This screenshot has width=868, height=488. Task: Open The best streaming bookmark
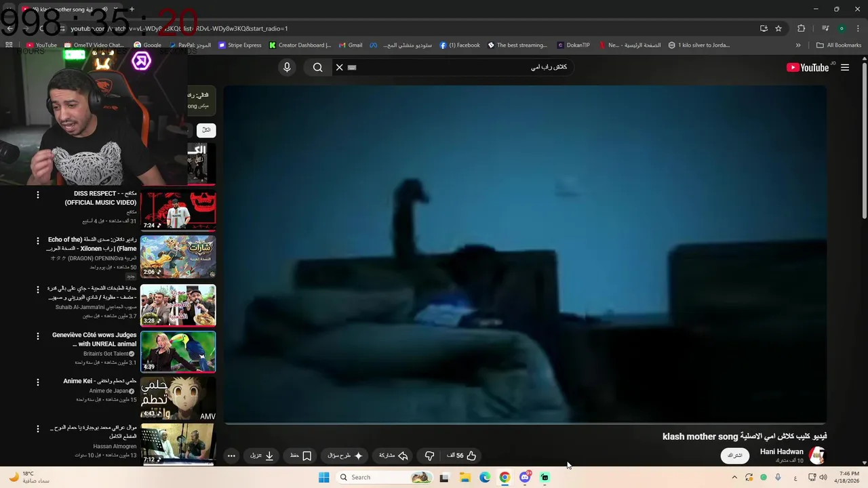(x=517, y=45)
